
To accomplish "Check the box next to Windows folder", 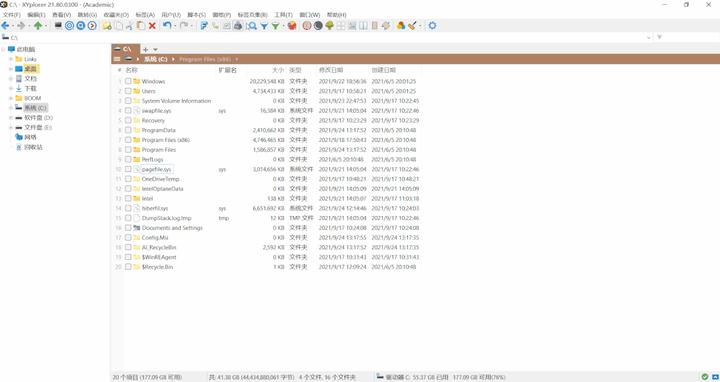I will pyautogui.click(x=128, y=81).
